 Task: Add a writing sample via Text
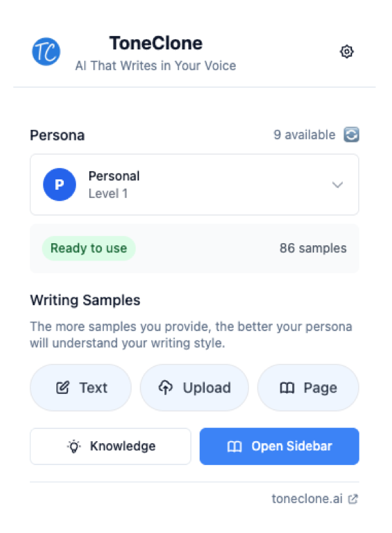pyautogui.click(x=81, y=387)
